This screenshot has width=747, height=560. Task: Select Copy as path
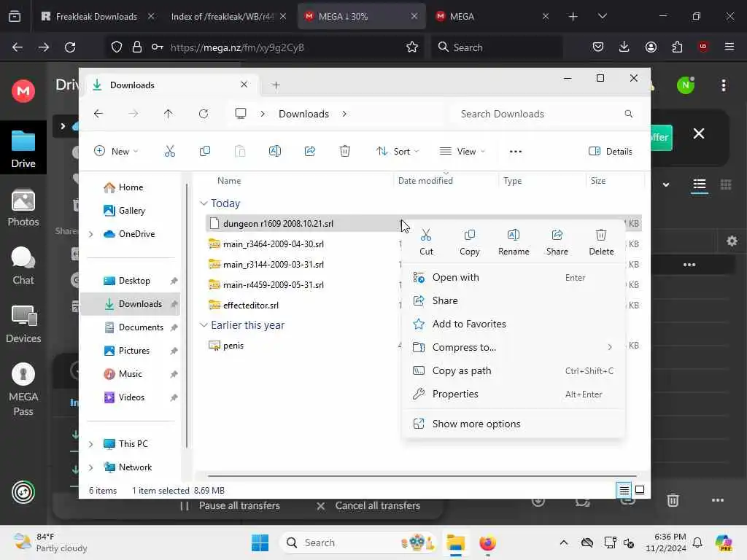pyautogui.click(x=514, y=370)
